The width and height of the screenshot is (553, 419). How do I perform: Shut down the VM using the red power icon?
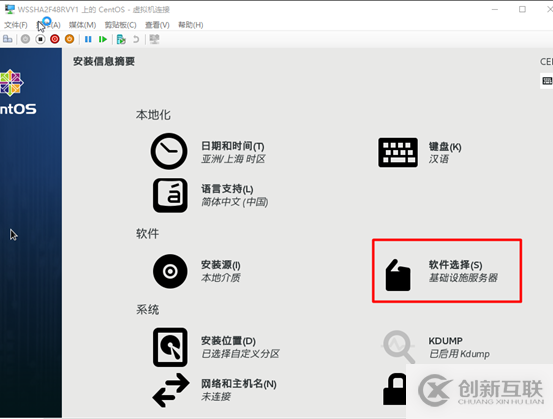point(55,39)
